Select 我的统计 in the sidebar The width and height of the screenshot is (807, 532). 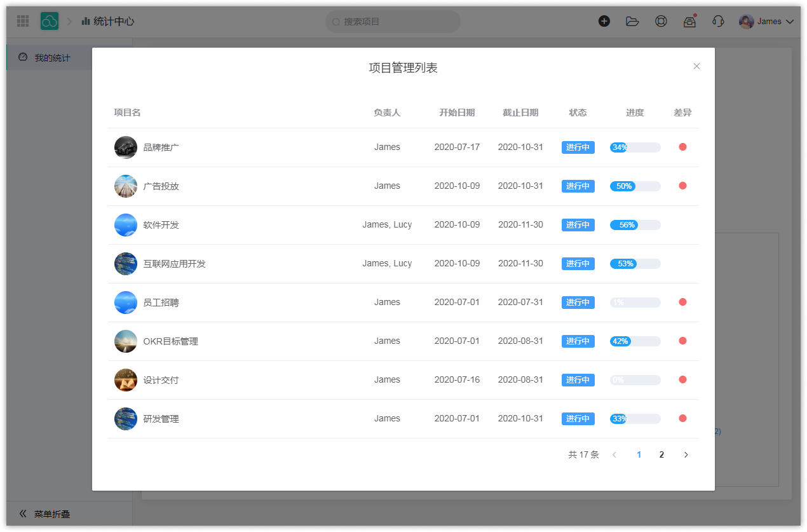tap(52, 58)
